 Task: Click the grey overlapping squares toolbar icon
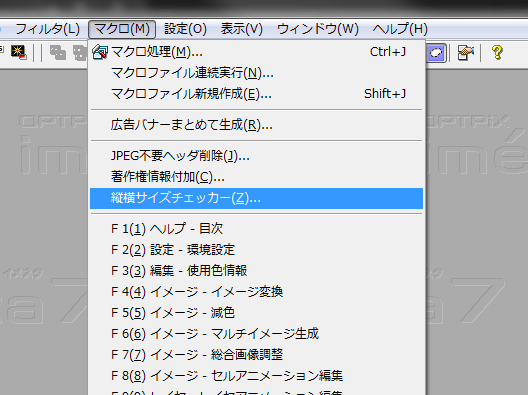point(58,53)
